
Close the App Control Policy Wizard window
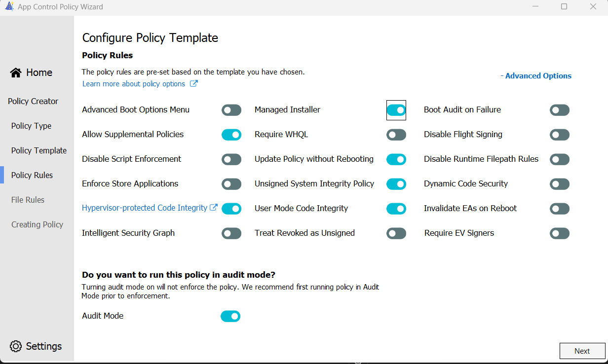point(593,7)
